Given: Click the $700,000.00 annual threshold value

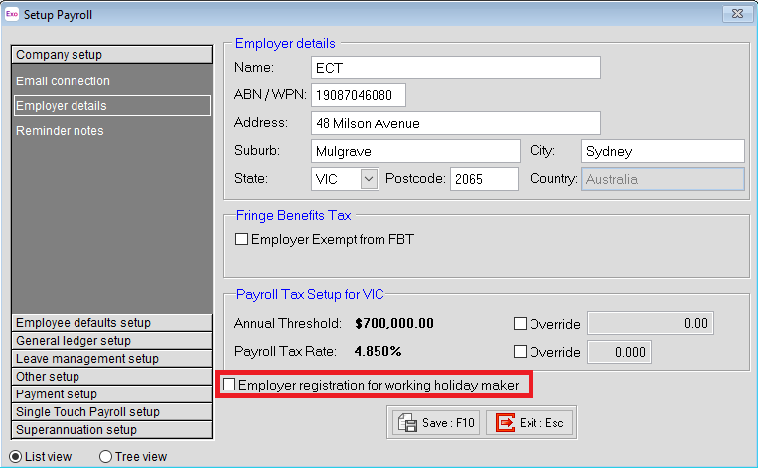Looking at the screenshot, I should (394, 323).
